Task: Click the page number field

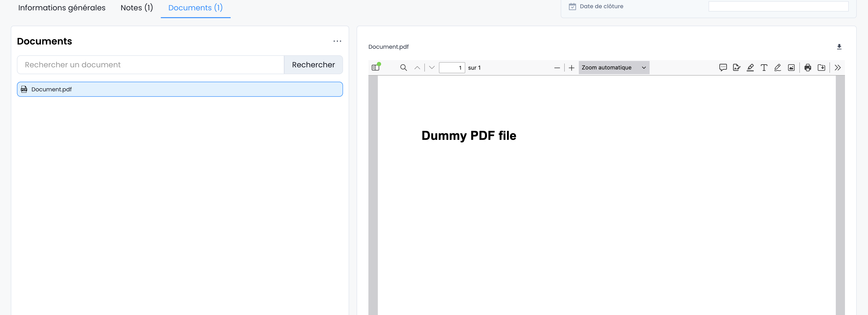Action: click(x=452, y=68)
